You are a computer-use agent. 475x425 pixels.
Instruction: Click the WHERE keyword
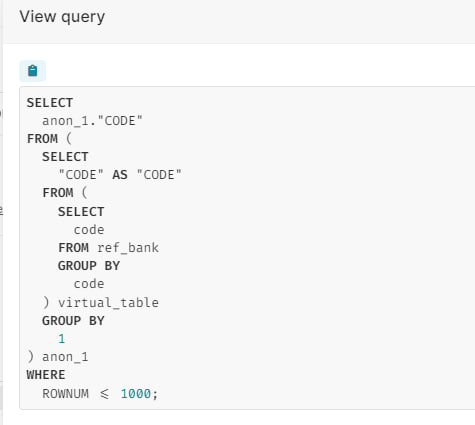46,375
